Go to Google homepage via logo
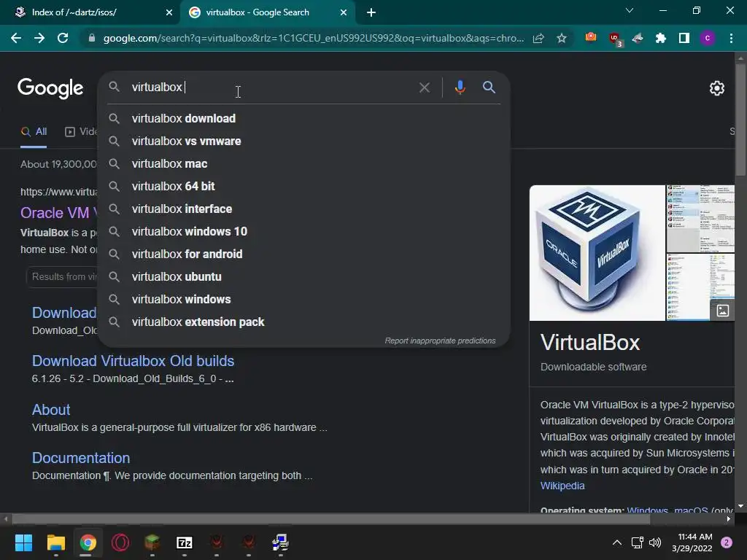 [x=50, y=88]
